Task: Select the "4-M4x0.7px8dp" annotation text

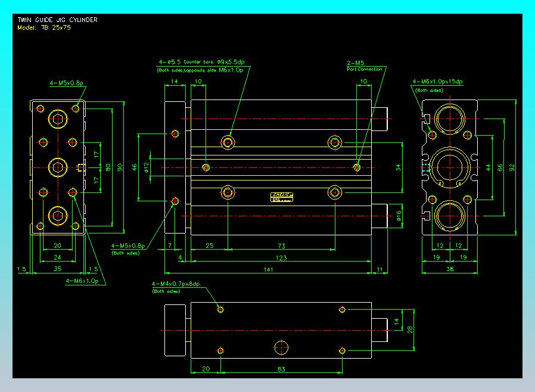Action: tap(176, 284)
